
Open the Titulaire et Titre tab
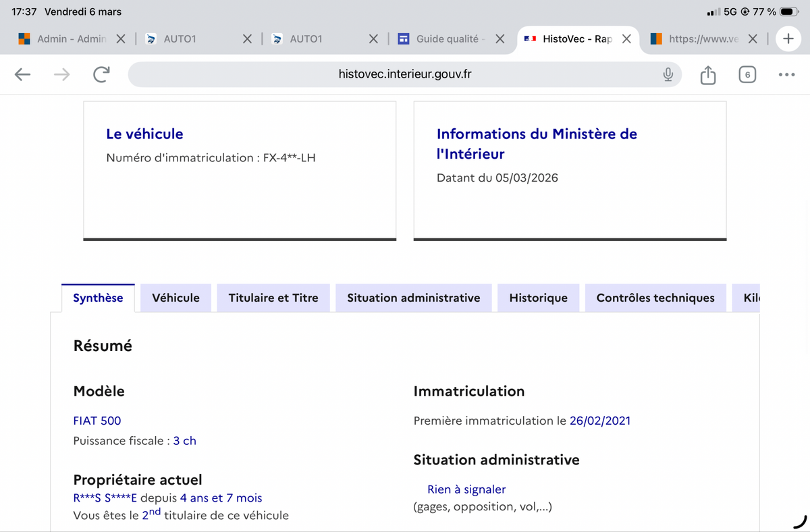pyautogui.click(x=273, y=298)
